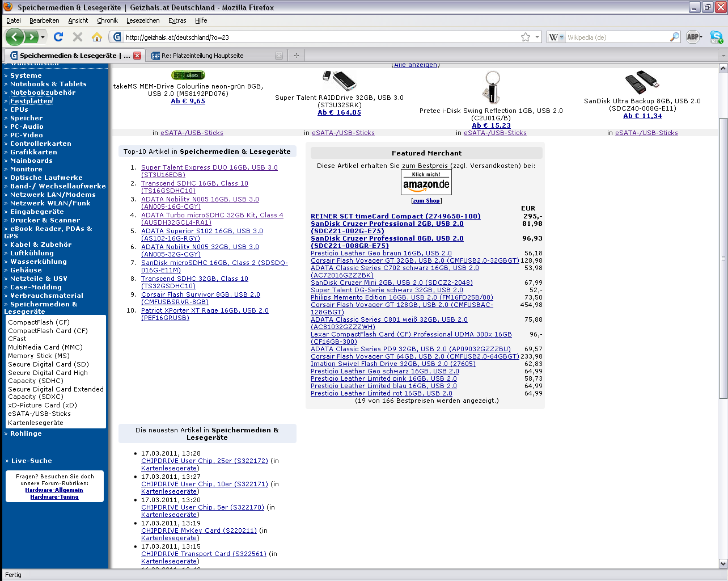Open Patriot XPorter XT Rage 16GB link

point(205,314)
